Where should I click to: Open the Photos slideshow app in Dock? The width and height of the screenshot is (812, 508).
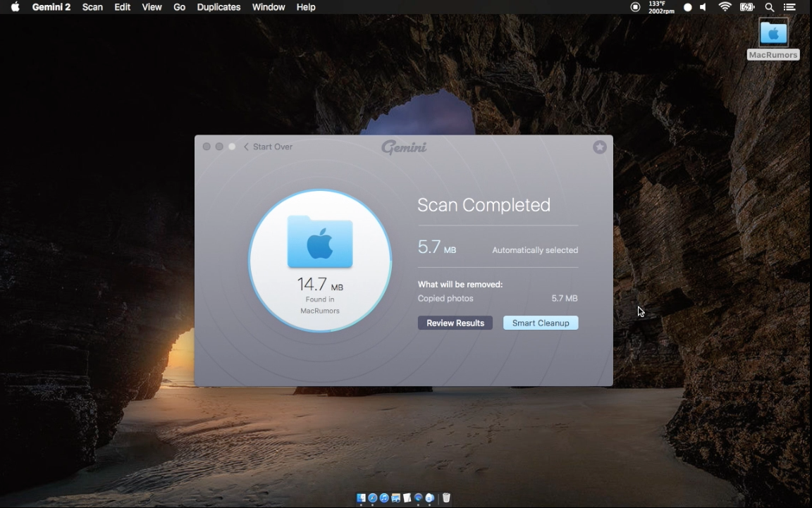(x=395, y=497)
